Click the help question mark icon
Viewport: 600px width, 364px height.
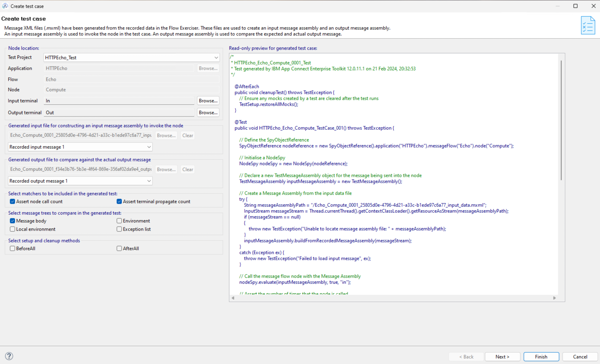[x=9, y=356]
